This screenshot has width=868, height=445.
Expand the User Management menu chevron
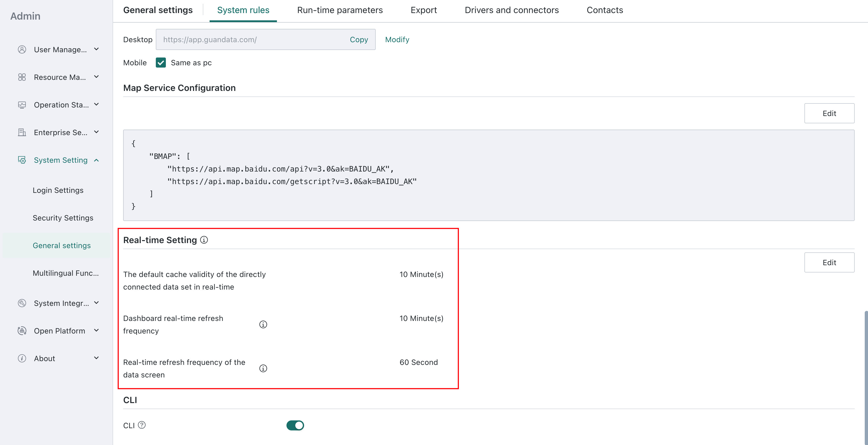[96, 49]
